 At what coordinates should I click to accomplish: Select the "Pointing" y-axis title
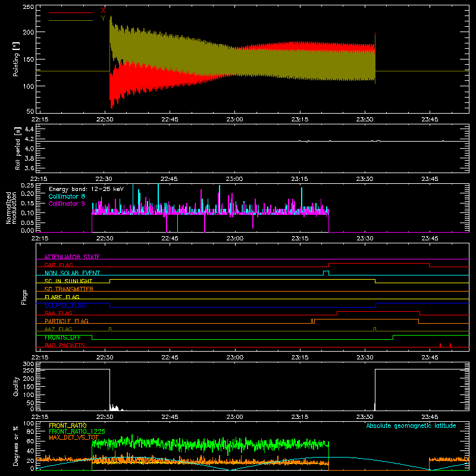(x=16, y=59)
